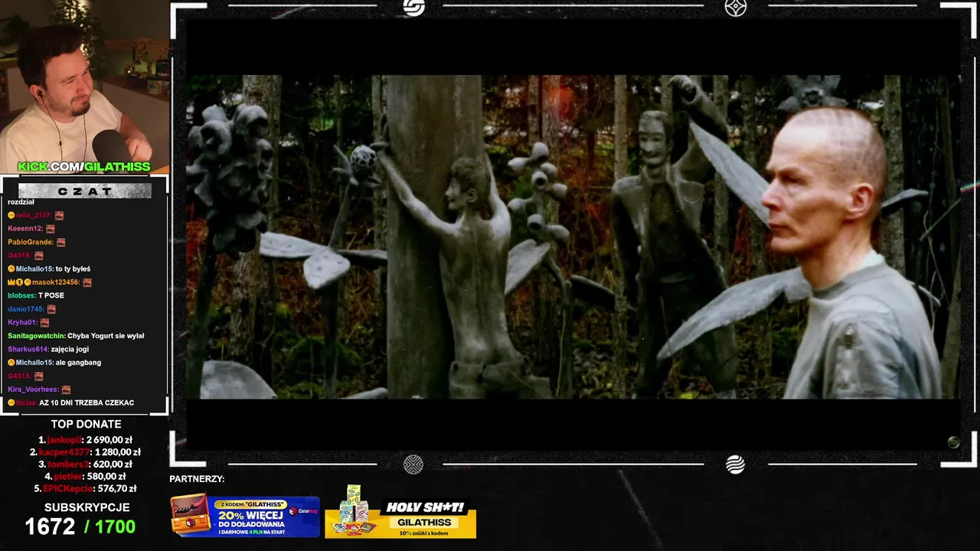The width and height of the screenshot is (980, 551).
Task: Click the emote in danio1745's message
Action: click(51, 309)
